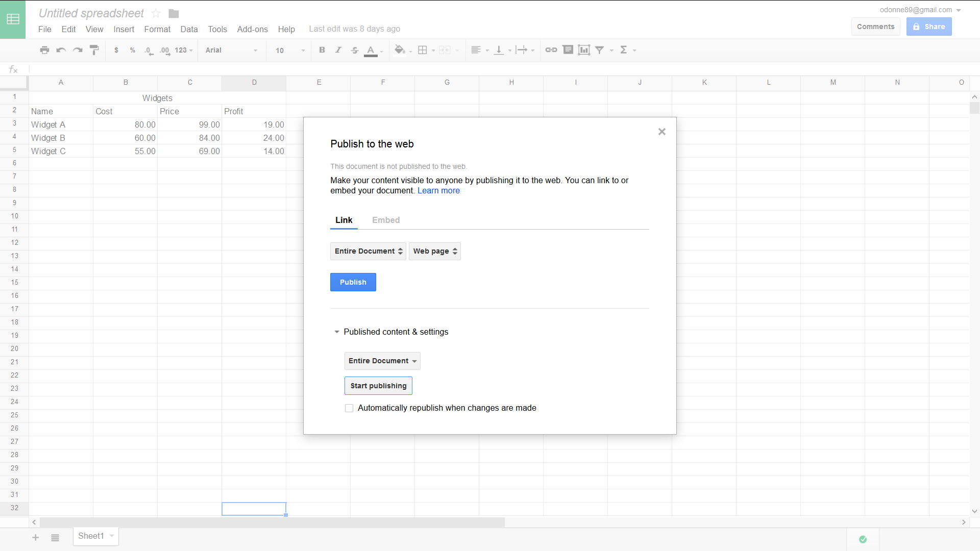Click the horizontal scrollbar thumb

pos(272,522)
